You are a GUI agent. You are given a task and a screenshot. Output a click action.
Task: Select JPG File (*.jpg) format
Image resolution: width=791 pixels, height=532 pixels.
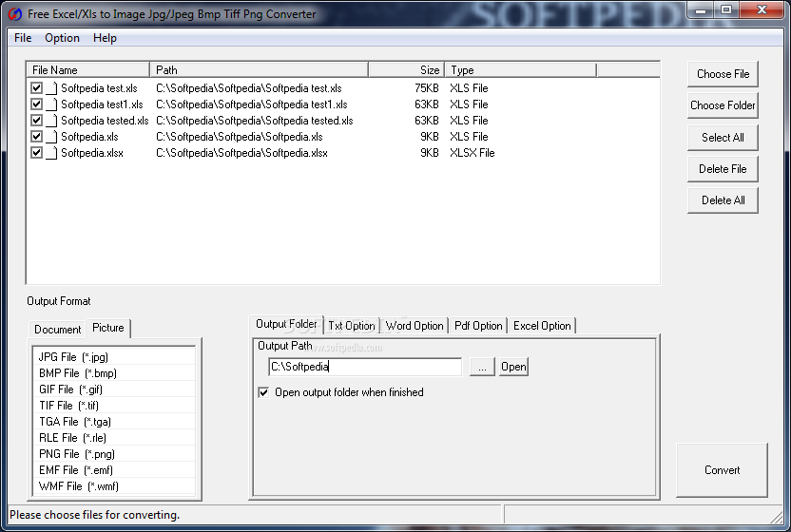[114, 357]
